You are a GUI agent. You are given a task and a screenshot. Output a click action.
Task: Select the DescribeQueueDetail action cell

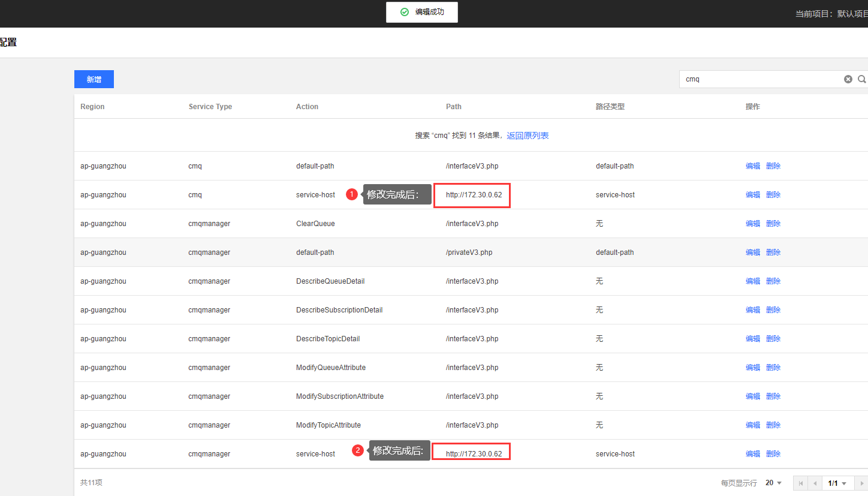pos(330,281)
